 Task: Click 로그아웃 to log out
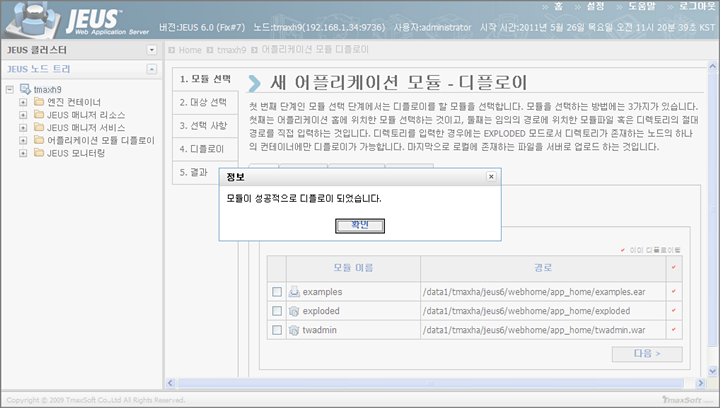click(697, 6)
